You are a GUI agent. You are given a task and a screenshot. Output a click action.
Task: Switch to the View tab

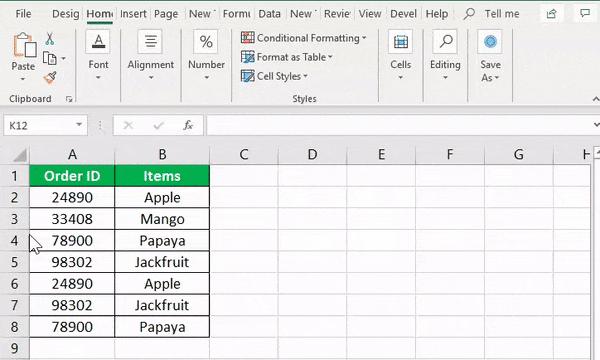point(370,14)
